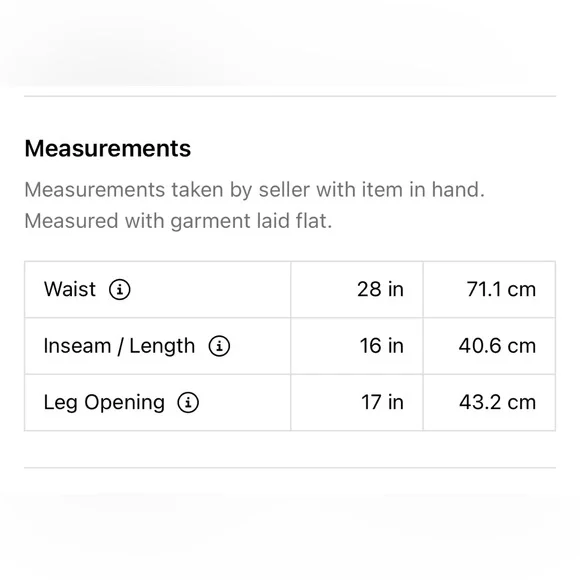Viewport: 580px width, 580px height.
Task: Click the 16 in inseam value
Action: pos(381,346)
